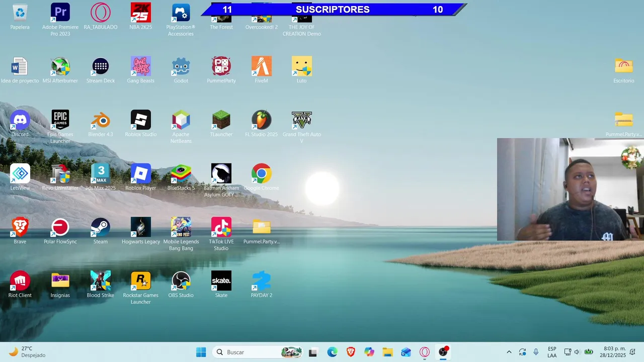Open the Insignias folder

pyautogui.click(x=60, y=281)
